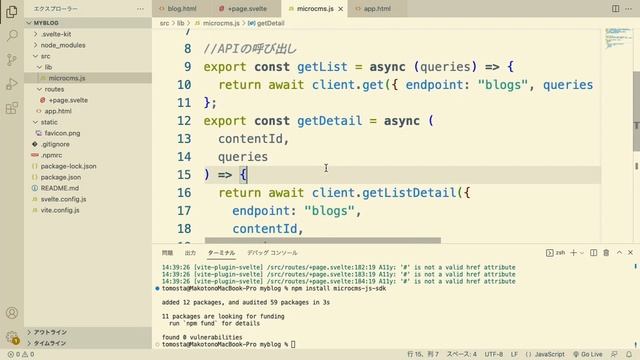Image resolution: width=640 pixels, height=360 pixels.
Task: Open Explorer more actions ellipsis
Action: [x=140, y=9]
